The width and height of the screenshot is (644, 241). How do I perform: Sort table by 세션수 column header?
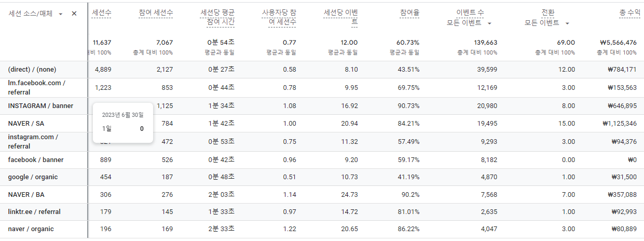point(101,12)
